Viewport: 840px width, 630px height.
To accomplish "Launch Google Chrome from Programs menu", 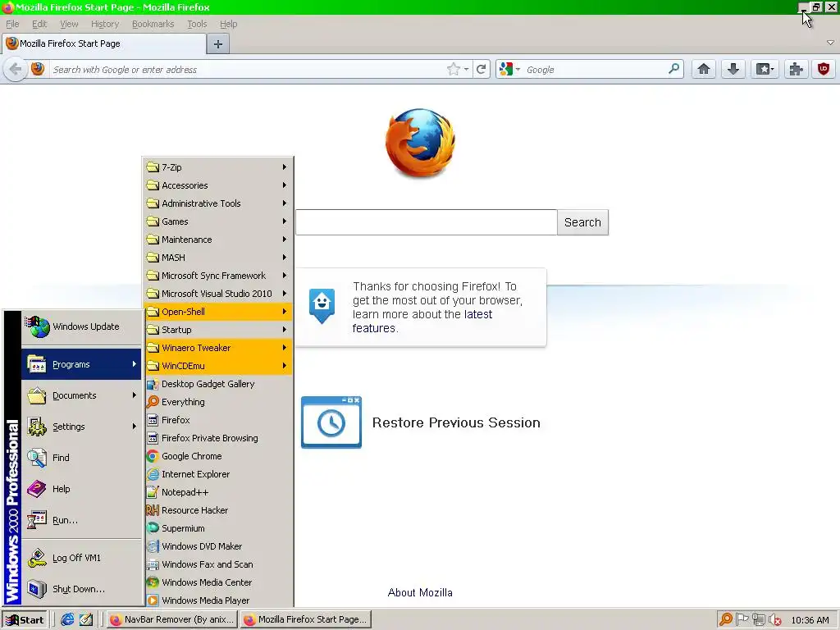I will [218, 456].
